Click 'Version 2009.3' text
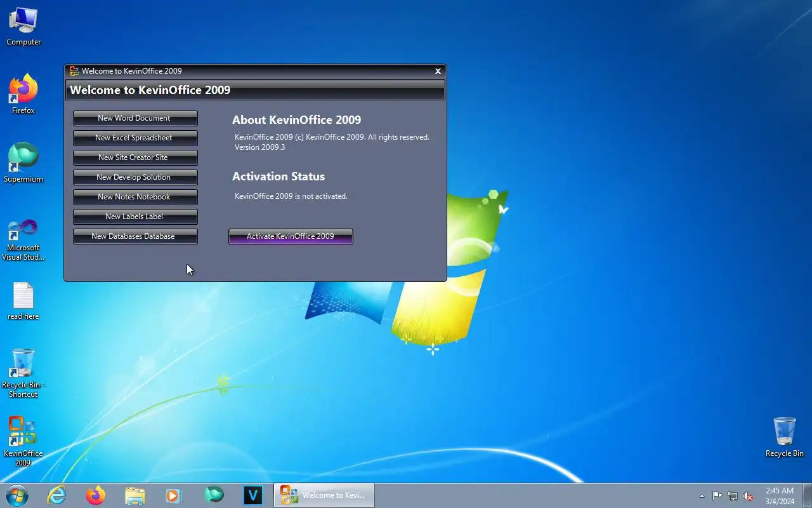 (260, 147)
